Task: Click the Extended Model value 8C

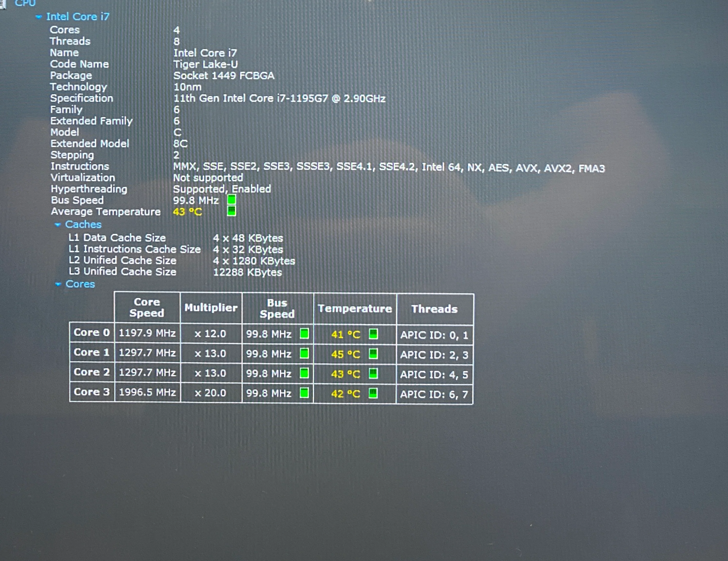Action: pos(180,144)
